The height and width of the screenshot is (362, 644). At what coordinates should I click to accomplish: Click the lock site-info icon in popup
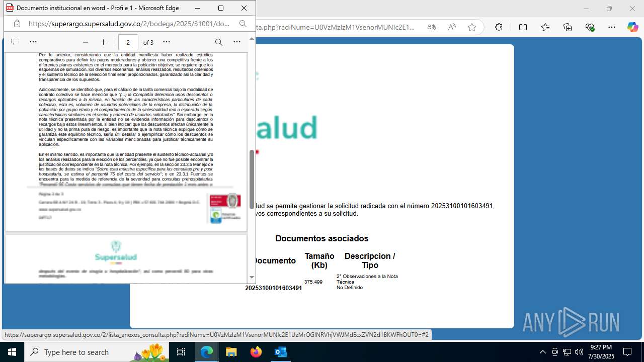coord(17,24)
